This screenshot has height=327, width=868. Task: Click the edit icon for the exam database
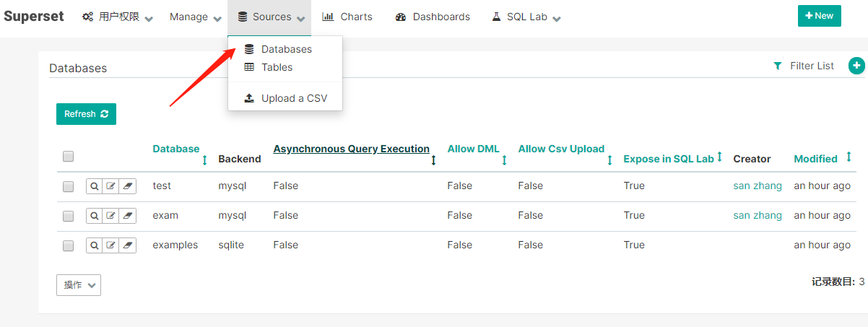coord(111,216)
